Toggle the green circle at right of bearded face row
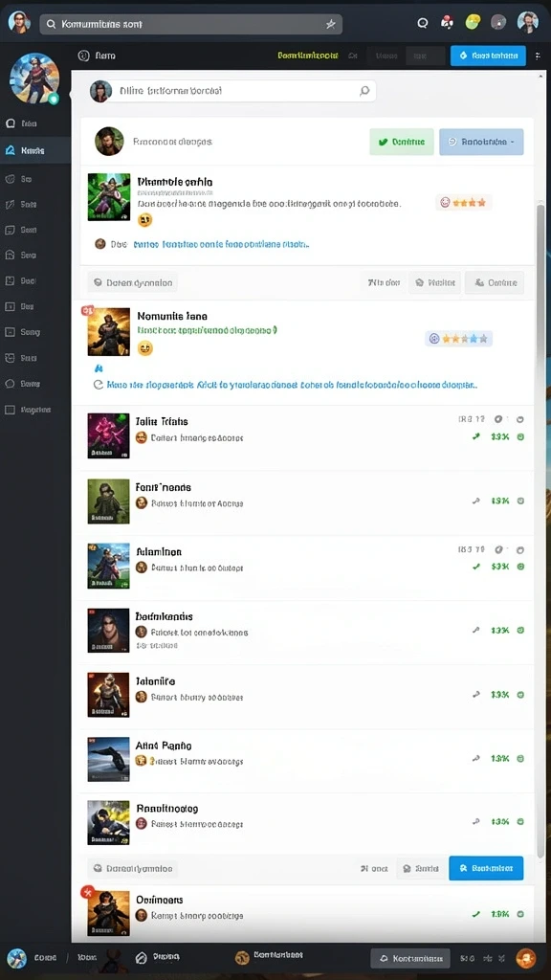This screenshot has height=980, width=551. (x=520, y=630)
